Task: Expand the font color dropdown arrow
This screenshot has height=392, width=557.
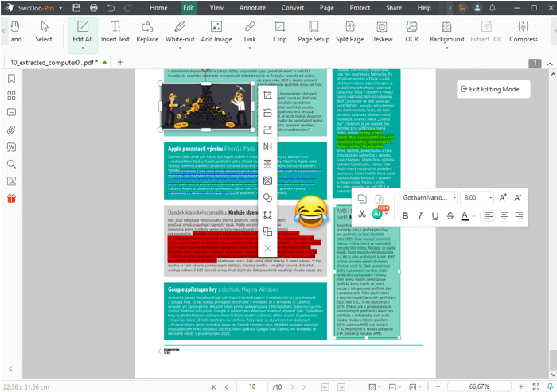Action: point(474,216)
